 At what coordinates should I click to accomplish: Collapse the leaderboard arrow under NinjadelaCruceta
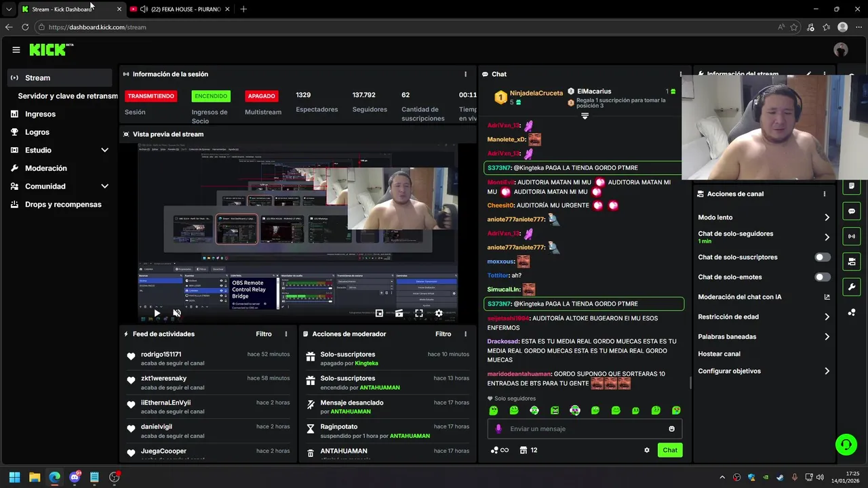tap(585, 116)
